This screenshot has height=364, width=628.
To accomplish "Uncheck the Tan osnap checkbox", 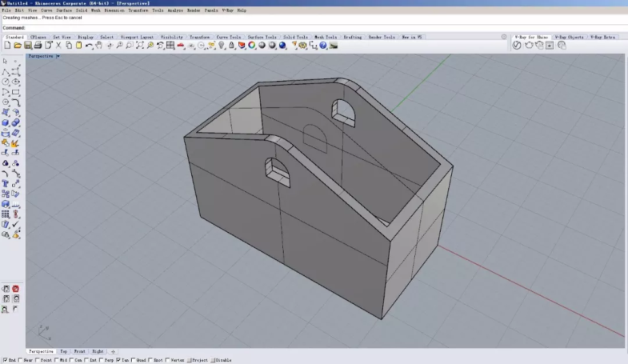I will coord(118,360).
